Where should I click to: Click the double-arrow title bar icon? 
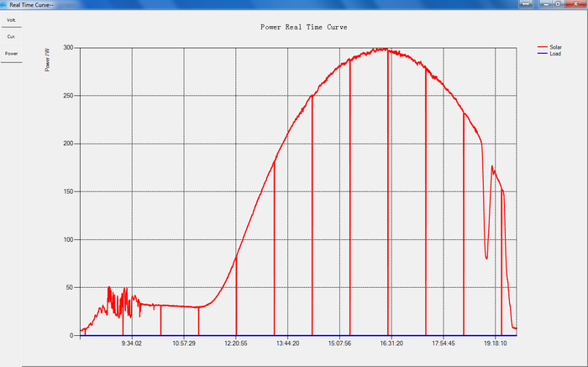pyautogui.click(x=524, y=4)
